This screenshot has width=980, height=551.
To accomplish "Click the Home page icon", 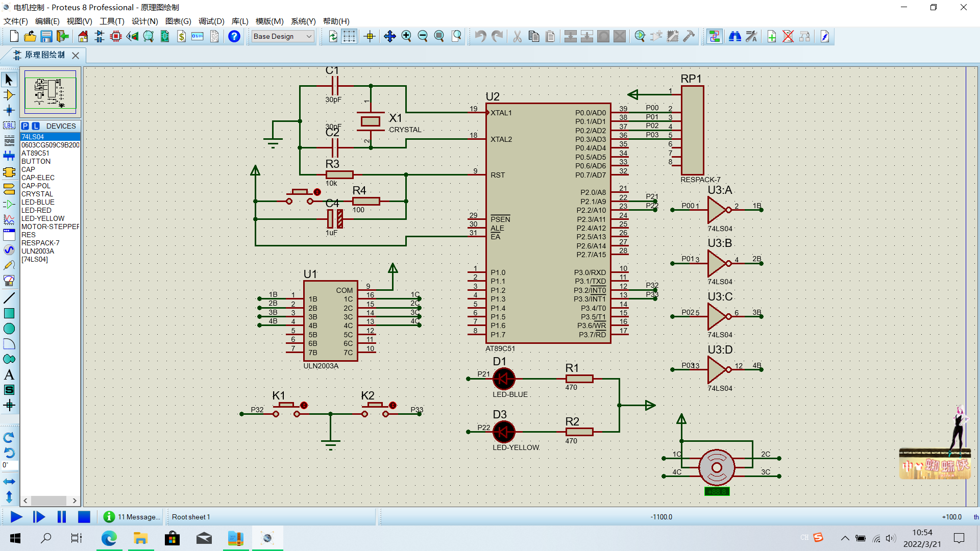I will point(83,36).
